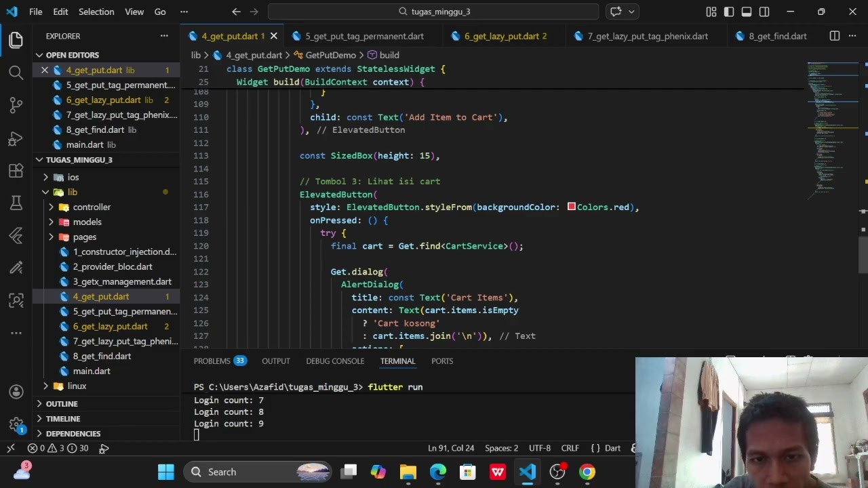Open the Extensions view
The image size is (868, 488).
click(x=16, y=171)
